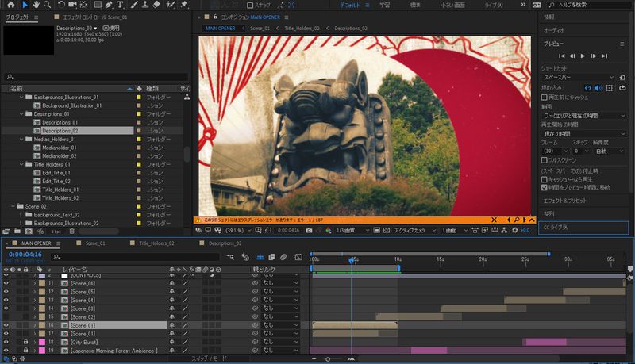Open the 学習 workspace tab
The width and height of the screenshot is (635, 364).
pyautogui.click(x=384, y=5)
